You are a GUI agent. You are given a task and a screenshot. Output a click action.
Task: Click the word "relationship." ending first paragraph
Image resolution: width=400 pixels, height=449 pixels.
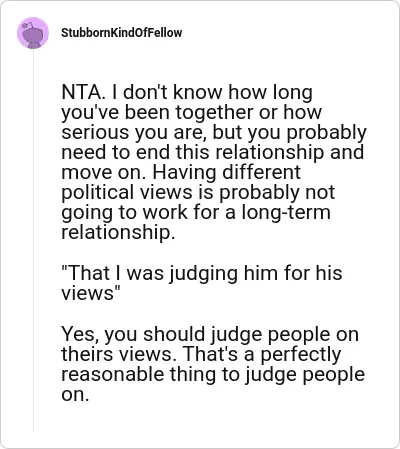point(118,232)
